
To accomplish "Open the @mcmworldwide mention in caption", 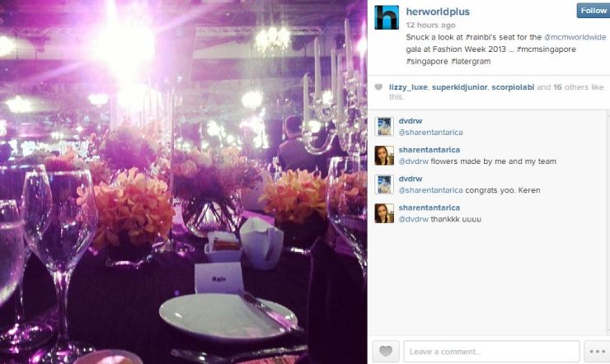I will pos(575,37).
